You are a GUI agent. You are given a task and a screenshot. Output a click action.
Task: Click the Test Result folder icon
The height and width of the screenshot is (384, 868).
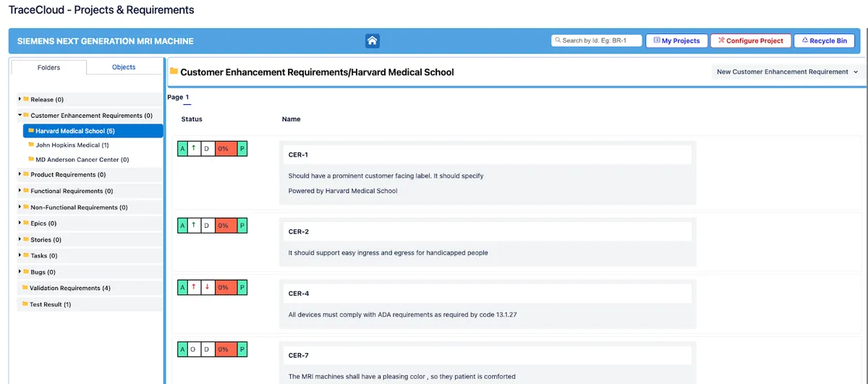point(25,304)
